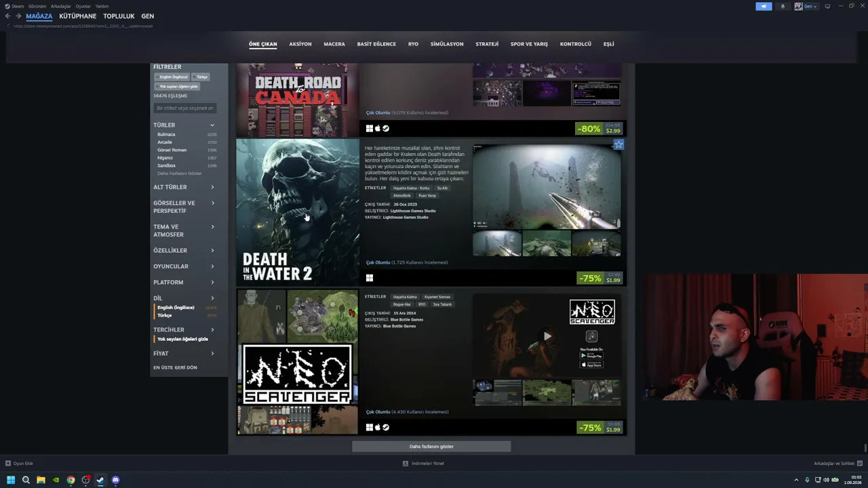The height and width of the screenshot is (488, 868).
Task: Click the -80% $2.99 price on Death Road to Canada
Action: tap(599, 129)
